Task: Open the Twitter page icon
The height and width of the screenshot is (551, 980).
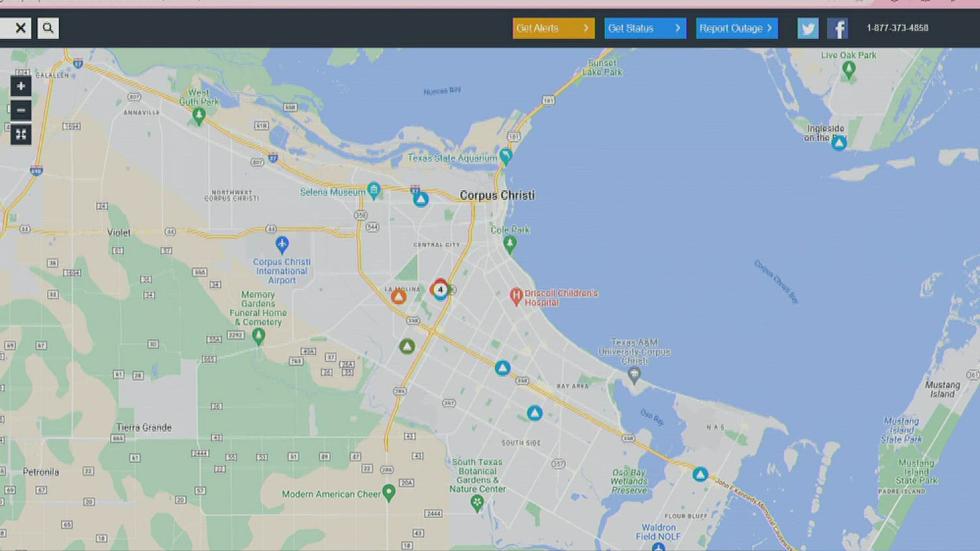Action: tap(807, 29)
